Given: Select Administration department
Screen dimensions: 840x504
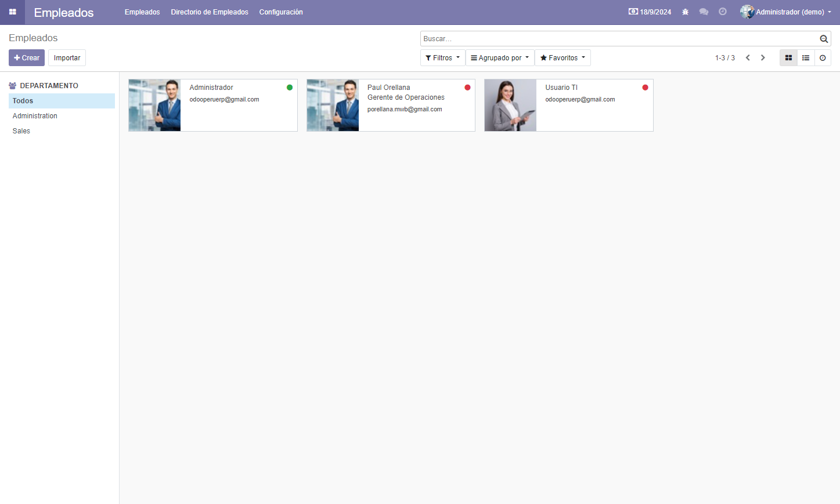Looking at the screenshot, I should click(x=62, y=116).
